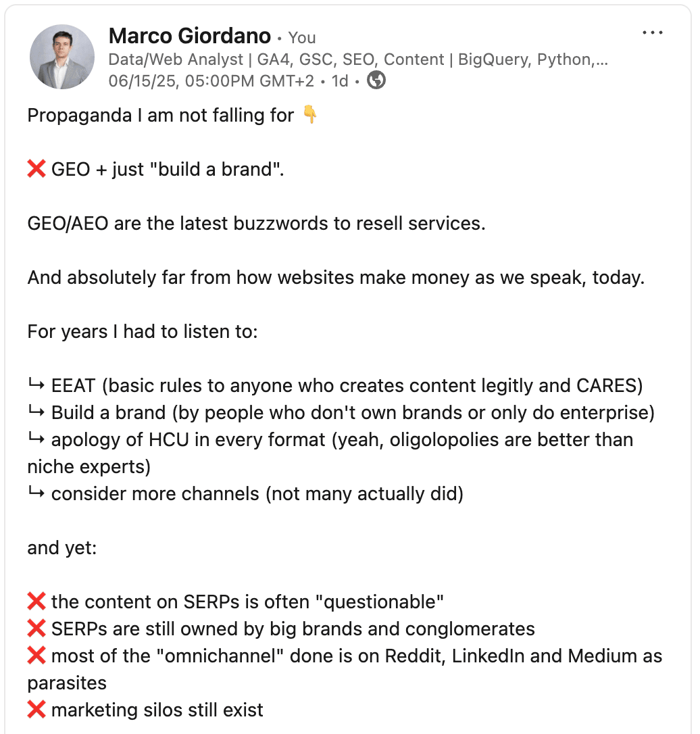Click the 'GEO/AEO are the latest buzzwords' sentence
This screenshot has width=700, height=734.
click(x=256, y=223)
